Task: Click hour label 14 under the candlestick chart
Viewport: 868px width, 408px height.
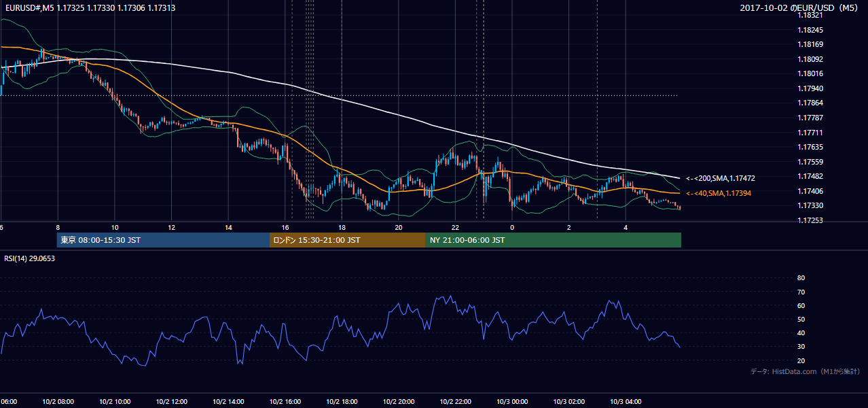Action: click(x=228, y=227)
